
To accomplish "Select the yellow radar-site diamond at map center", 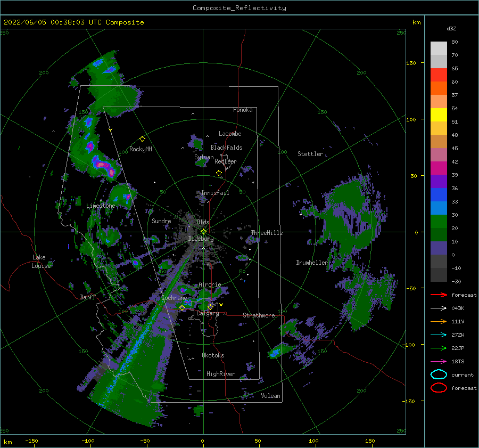I will pyautogui.click(x=203, y=232).
